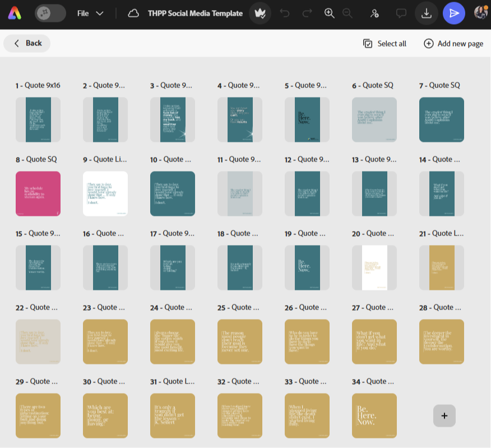491x448 pixels.
Task: Select page 27 gold thumbnail
Action: 374,342
